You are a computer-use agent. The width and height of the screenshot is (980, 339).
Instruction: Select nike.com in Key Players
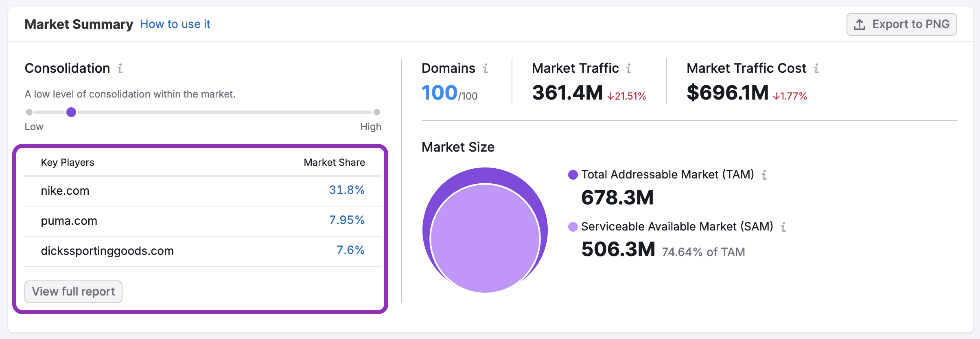[65, 191]
